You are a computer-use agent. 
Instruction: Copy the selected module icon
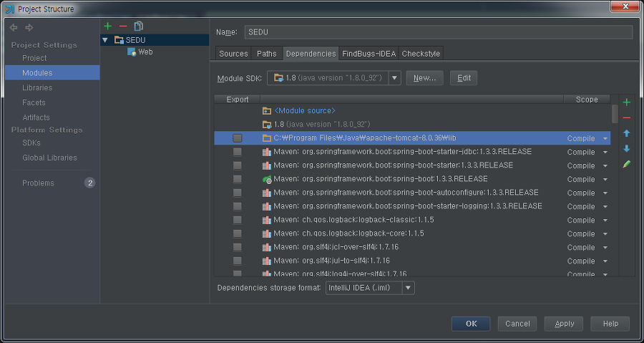pyautogui.click(x=138, y=26)
